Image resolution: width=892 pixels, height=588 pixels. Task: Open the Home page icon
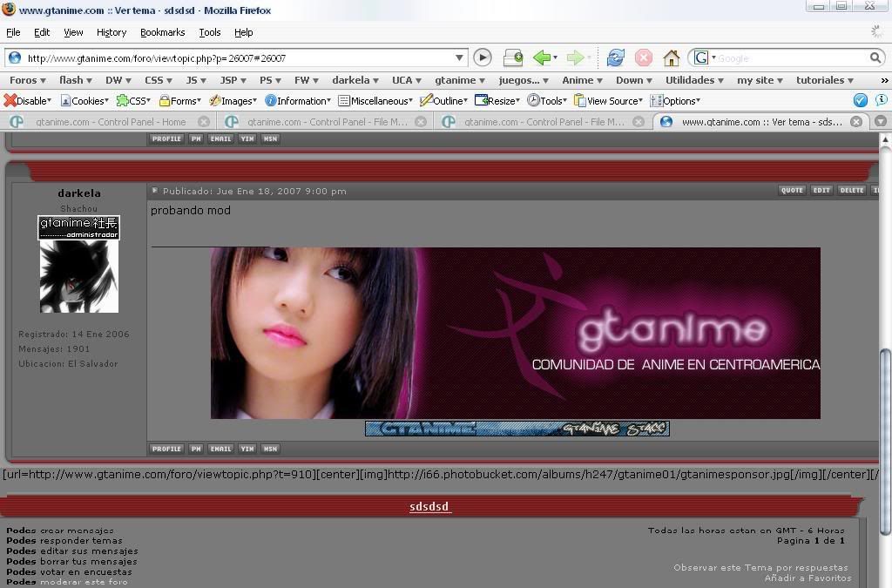(x=672, y=57)
